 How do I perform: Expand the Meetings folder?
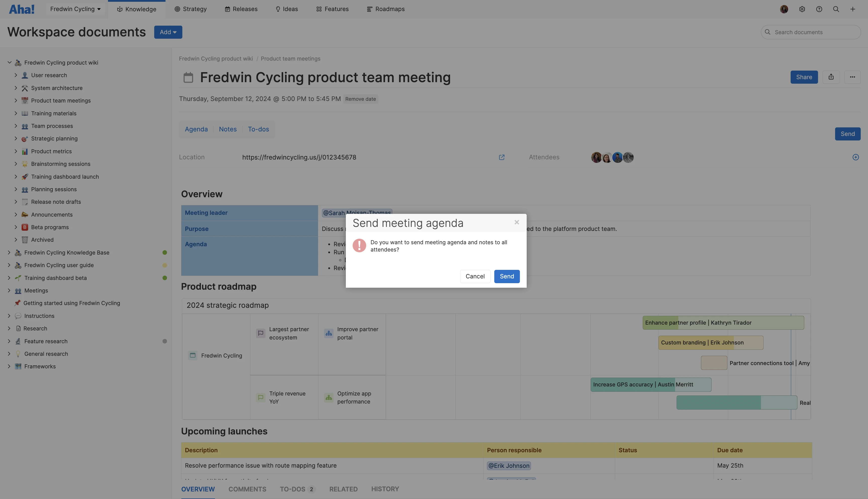pyautogui.click(x=9, y=290)
